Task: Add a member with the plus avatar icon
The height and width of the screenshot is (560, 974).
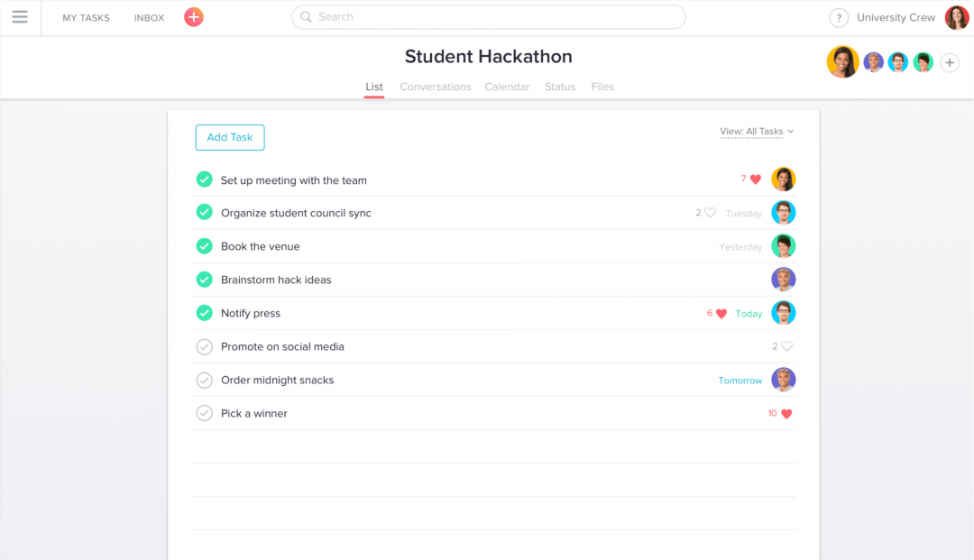Action: click(x=949, y=62)
